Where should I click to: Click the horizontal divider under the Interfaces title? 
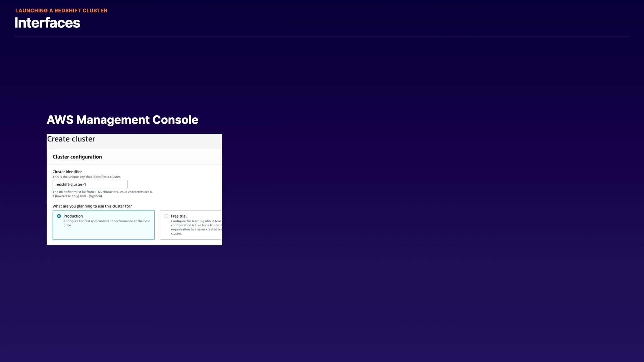[322, 36]
